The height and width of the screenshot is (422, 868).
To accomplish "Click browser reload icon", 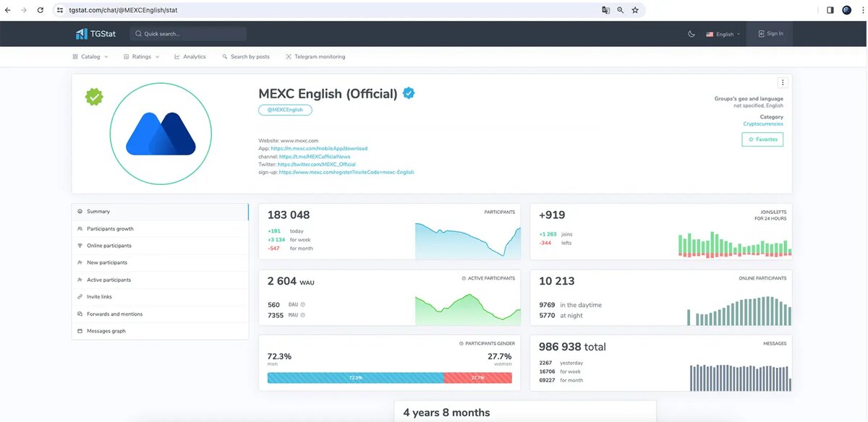I will click(40, 10).
